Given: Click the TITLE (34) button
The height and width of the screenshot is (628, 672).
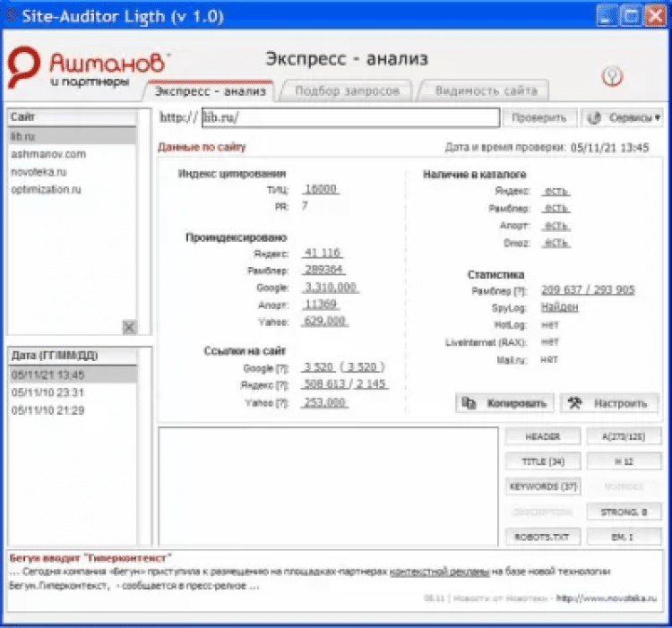Looking at the screenshot, I should coord(543,461).
